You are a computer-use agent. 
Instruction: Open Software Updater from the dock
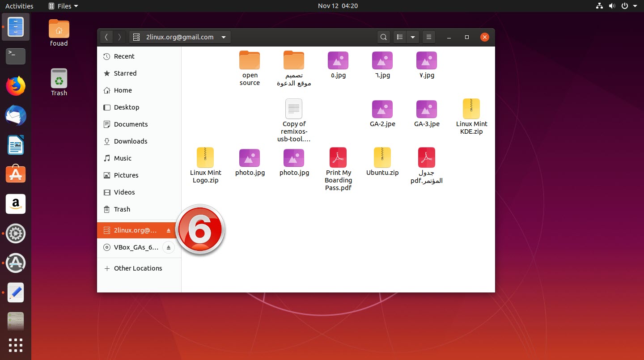click(16, 263)
